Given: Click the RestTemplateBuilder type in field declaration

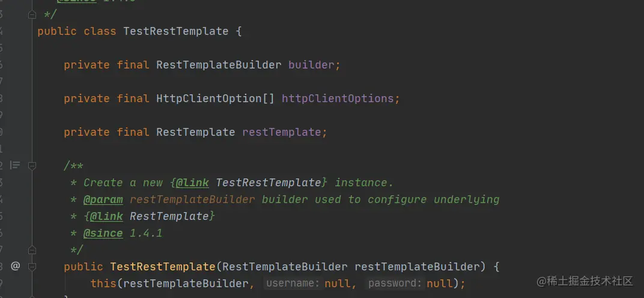Looking at the screenshot, I should point(219,65).
